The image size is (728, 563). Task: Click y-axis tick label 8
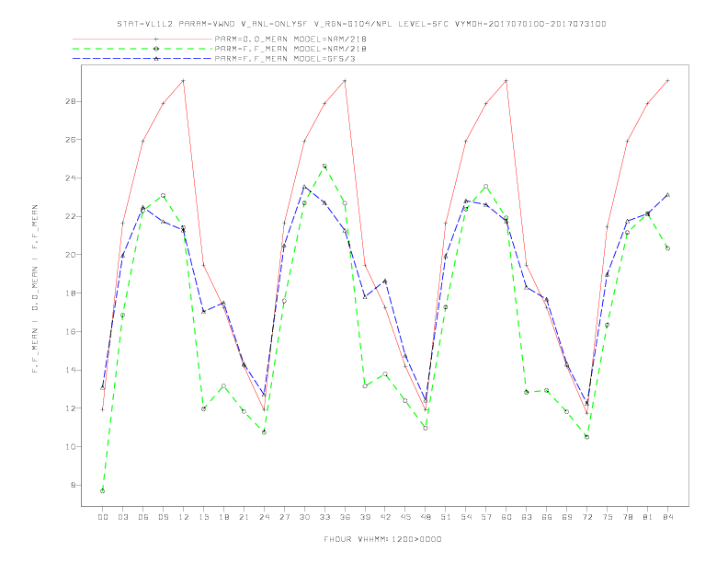pos(74,485)
